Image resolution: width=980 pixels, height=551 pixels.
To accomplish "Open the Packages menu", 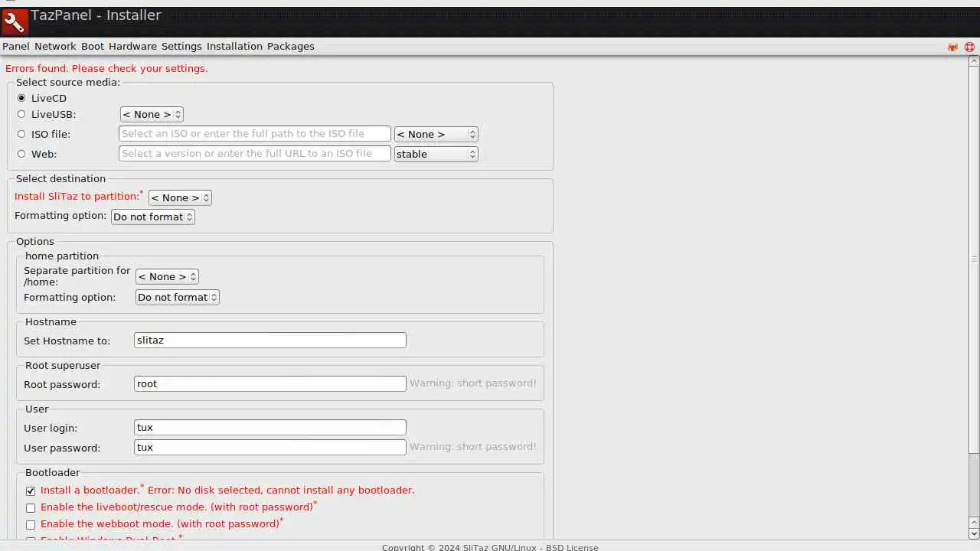I will pyautogui.click(x=291, y=47).
